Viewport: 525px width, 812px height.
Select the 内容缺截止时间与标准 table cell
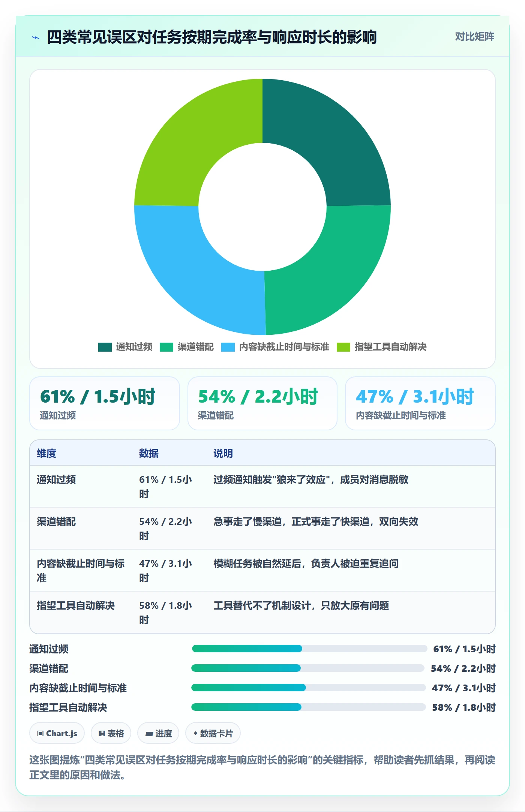[81, 571]
